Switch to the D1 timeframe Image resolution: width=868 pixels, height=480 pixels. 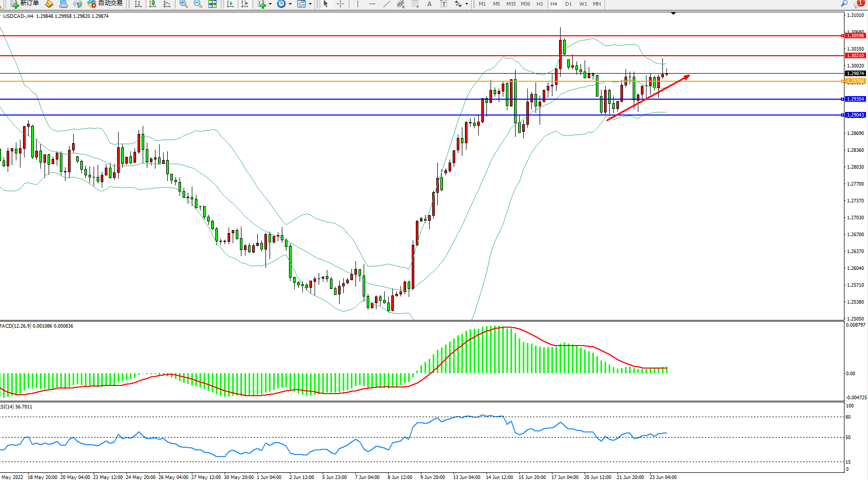click(x=568, y=4)
